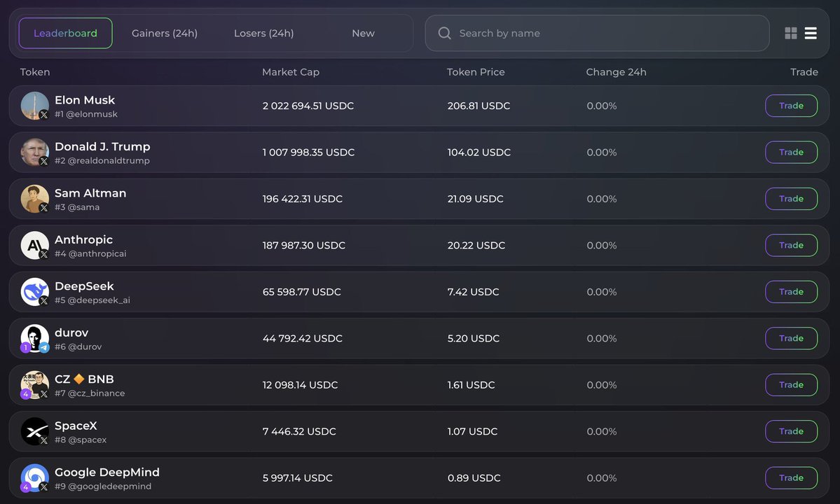Click purple 1 badge on durov avatar
Viewport: 840px width, 504px height.
tap(25, 348)
